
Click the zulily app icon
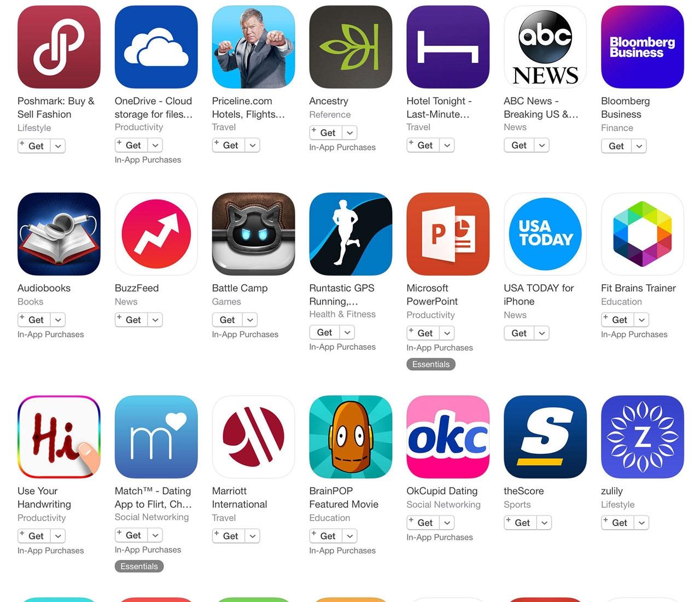tap(643, 437)
